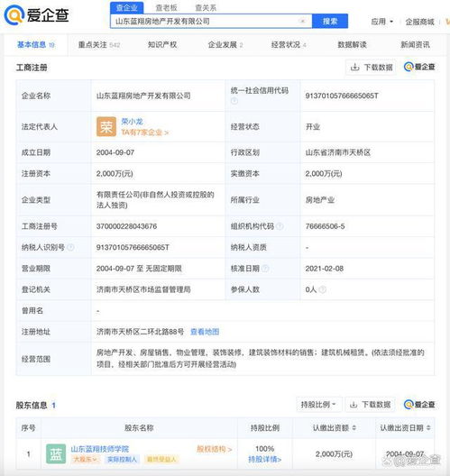450x476 pixels.
Task: Select credit code 91370105766665065T beside 统一社会信用代码
Action: coord(342,96)
